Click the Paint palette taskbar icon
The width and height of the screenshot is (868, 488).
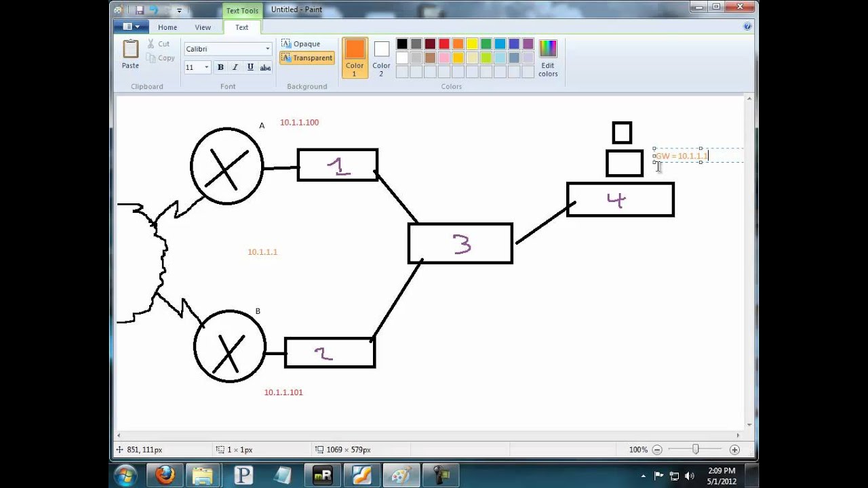tap(401, 475)
